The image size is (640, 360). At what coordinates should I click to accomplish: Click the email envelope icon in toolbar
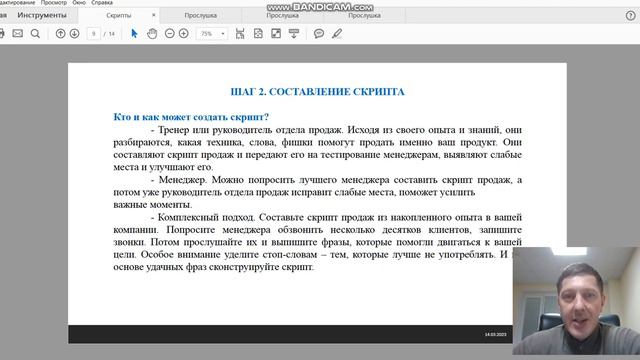point(18,33)
